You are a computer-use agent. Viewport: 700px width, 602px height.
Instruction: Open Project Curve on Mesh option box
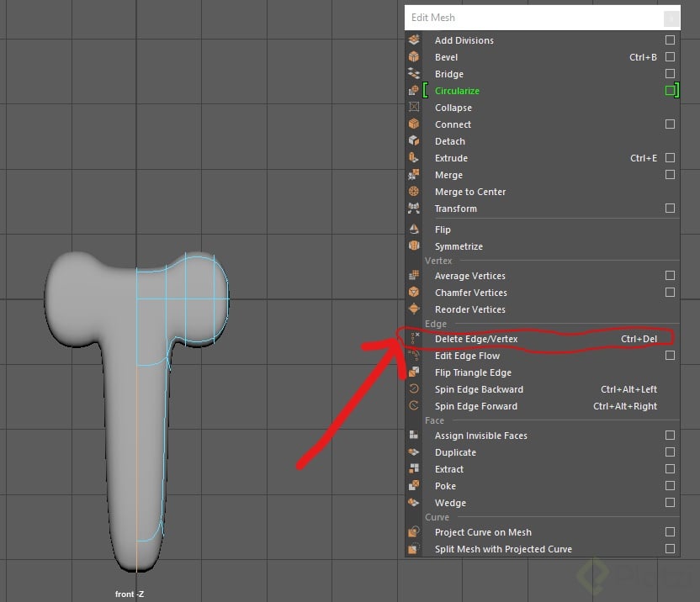click(x=670, y=532)
